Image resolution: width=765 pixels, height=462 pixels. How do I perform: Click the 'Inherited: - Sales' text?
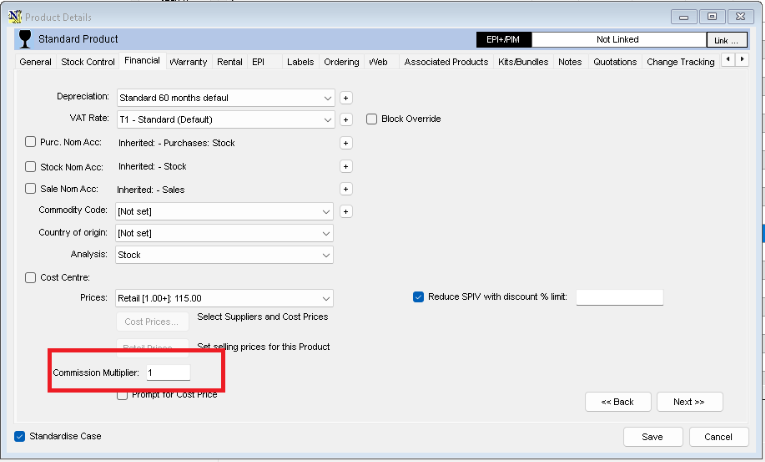click(x=150, y=190)
